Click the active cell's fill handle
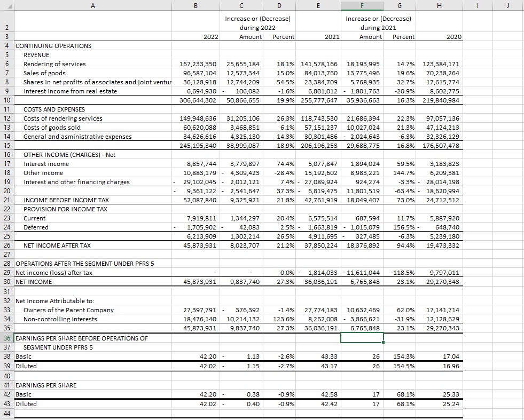 (x=383, y=342)
